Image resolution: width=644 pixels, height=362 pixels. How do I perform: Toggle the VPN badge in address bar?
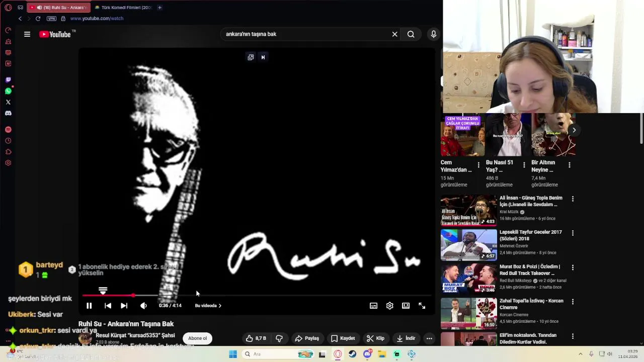point(51,19)
